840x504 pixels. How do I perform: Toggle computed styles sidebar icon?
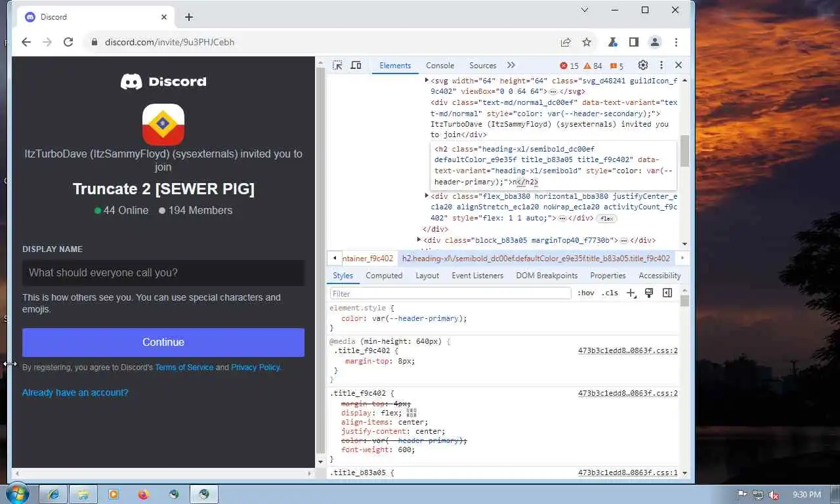pos(667,293)
